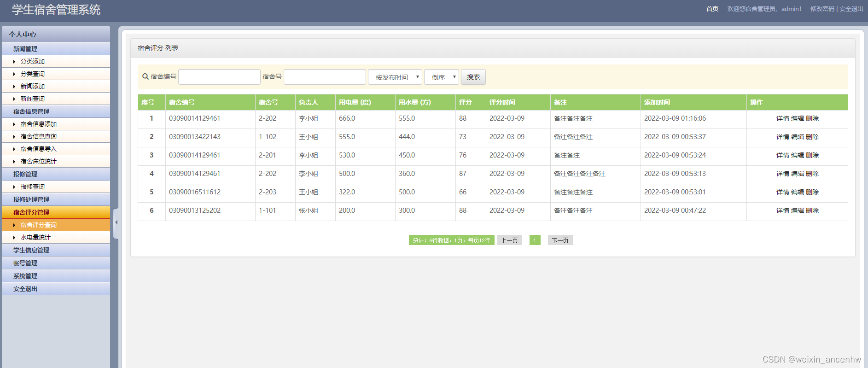
Task: Open the 按发布时间 sort dropdown
Action: (x=395, y=77)
